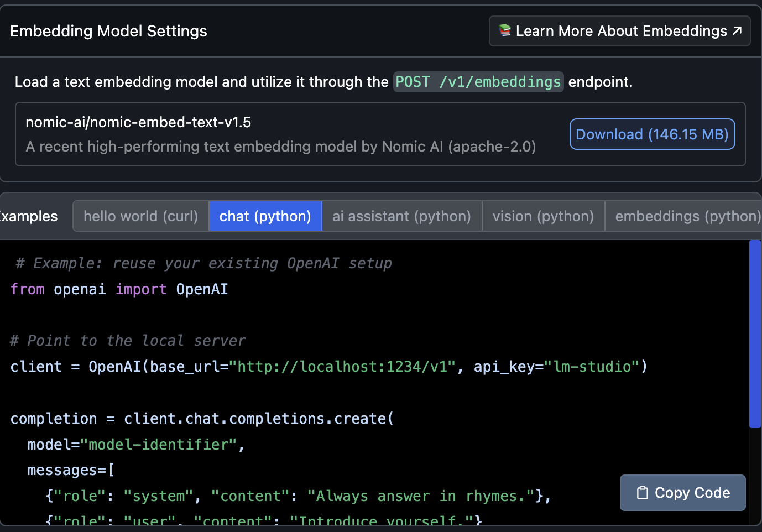Select the hello world (curl) tab
The width and height of the screenshot is (762, 532).
pyautogui.click(x=141, y=216)
